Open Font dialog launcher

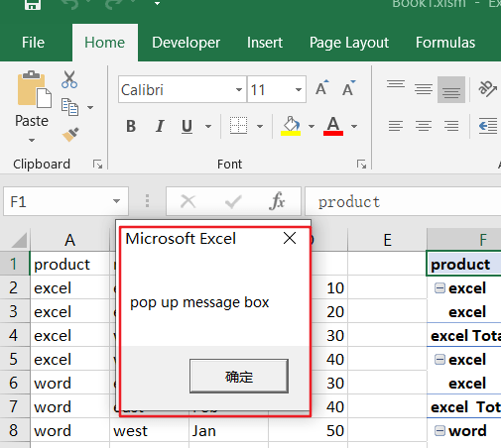pyautogui.click(x=361, y=164)
